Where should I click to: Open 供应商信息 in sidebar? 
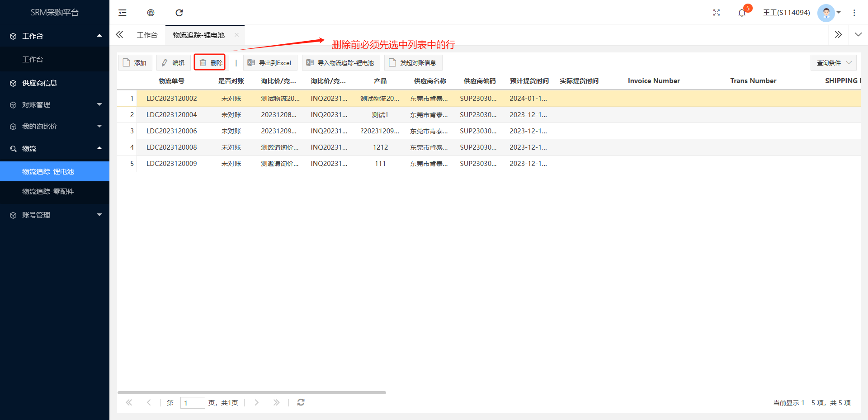pyautogui.click(x=55, y=83)
